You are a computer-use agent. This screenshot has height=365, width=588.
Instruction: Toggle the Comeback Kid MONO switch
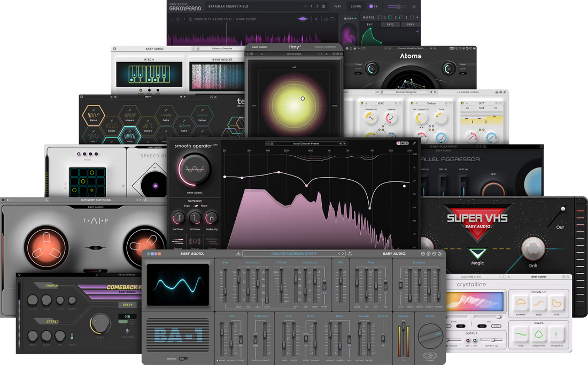(x=72, y=336)
